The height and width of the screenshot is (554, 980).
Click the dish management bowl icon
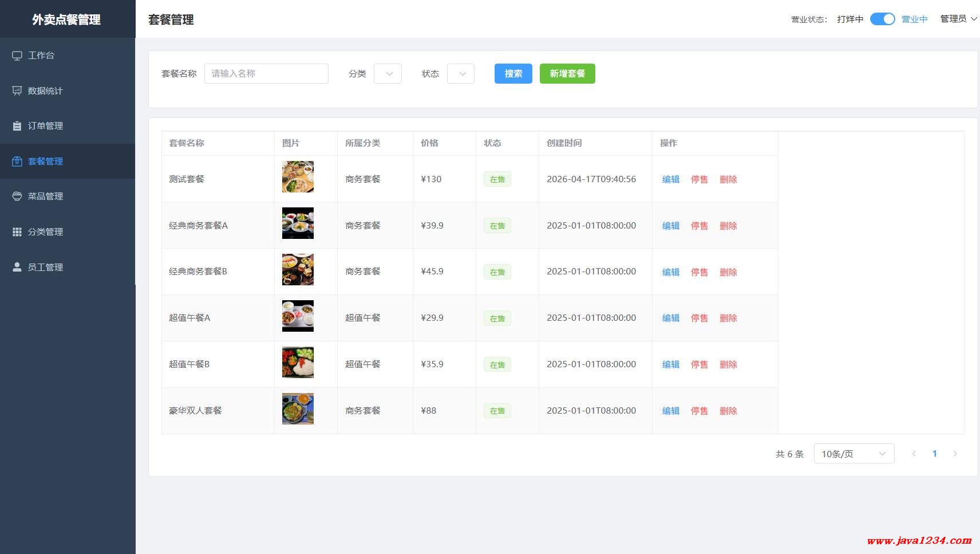pos(17,197)
